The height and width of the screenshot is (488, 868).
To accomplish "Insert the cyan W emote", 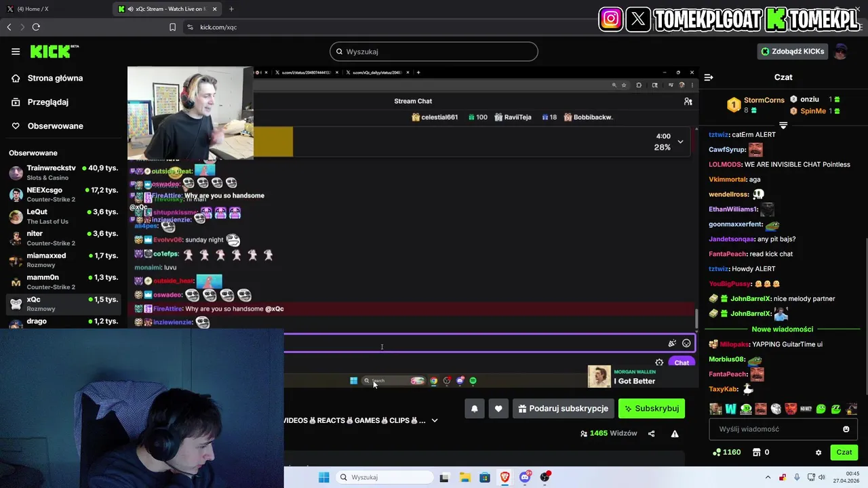I will click(x=730, y=409).
